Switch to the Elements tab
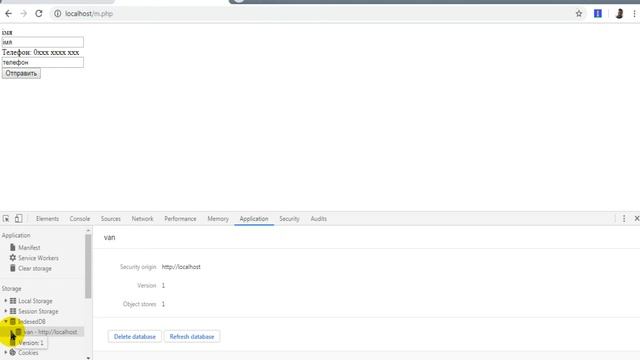The width and height of the screenshot is (640, 360). coord(47,219)
